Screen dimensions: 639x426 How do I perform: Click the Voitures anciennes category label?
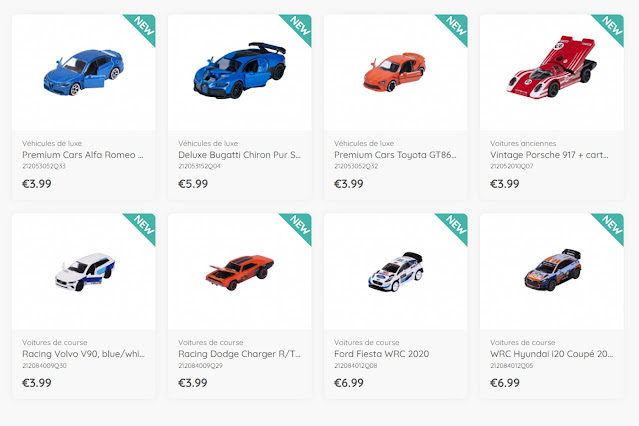point(523,143)
